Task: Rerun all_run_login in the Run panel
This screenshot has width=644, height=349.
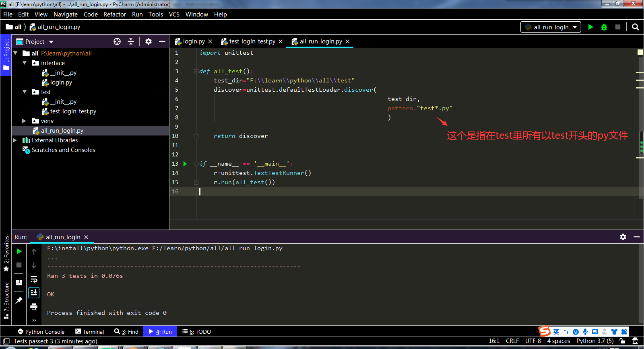Action: [x=19, y=251]
